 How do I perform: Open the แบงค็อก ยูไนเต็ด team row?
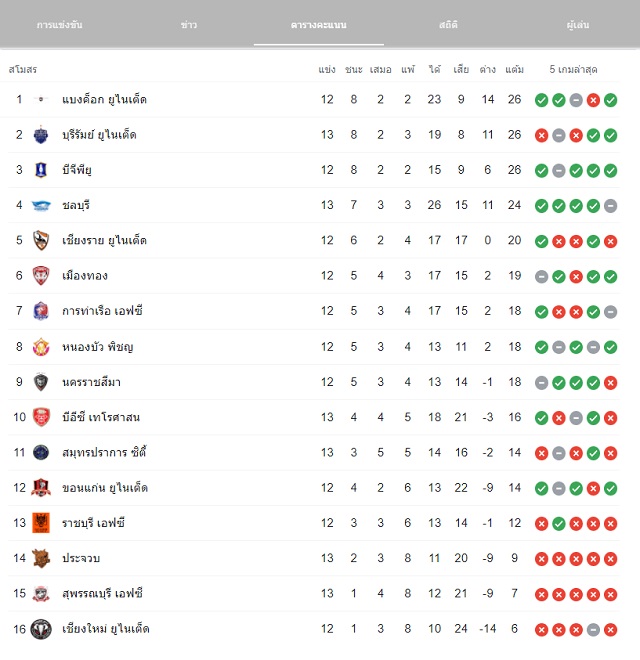(313, 100)
